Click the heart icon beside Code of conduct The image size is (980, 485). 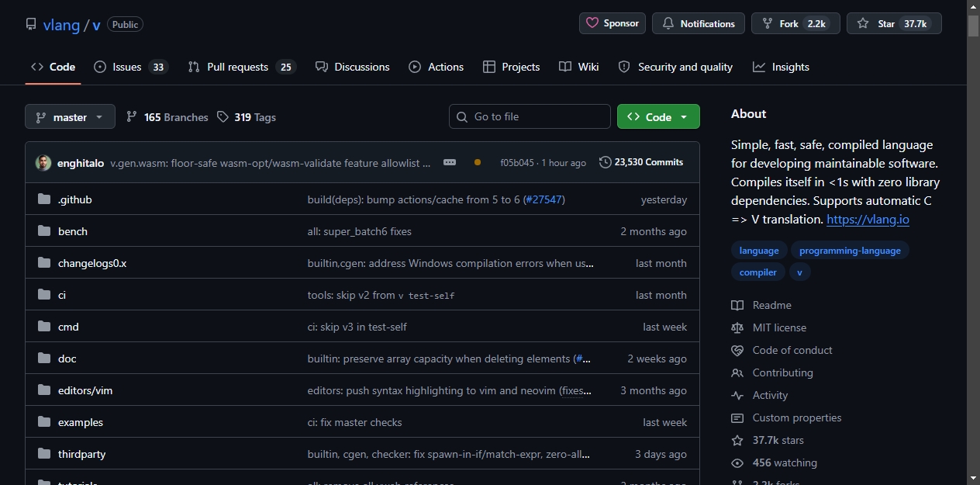[x=737, y=350]
